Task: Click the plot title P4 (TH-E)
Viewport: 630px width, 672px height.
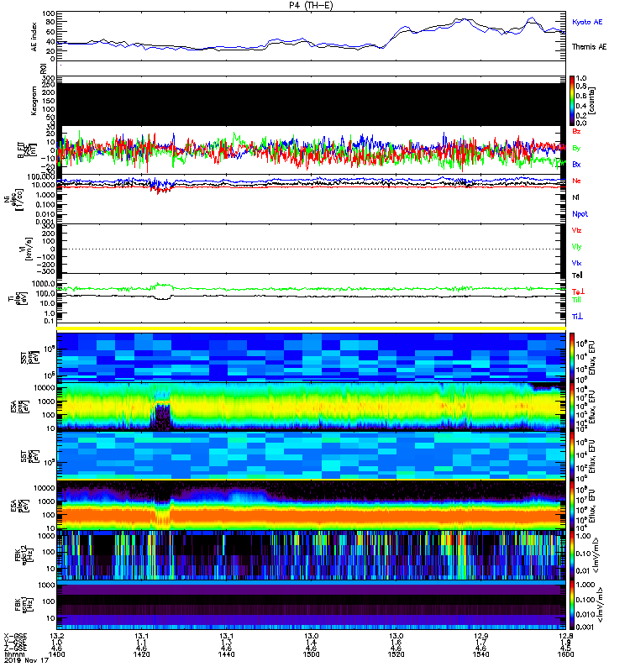Action: point(311,5)
